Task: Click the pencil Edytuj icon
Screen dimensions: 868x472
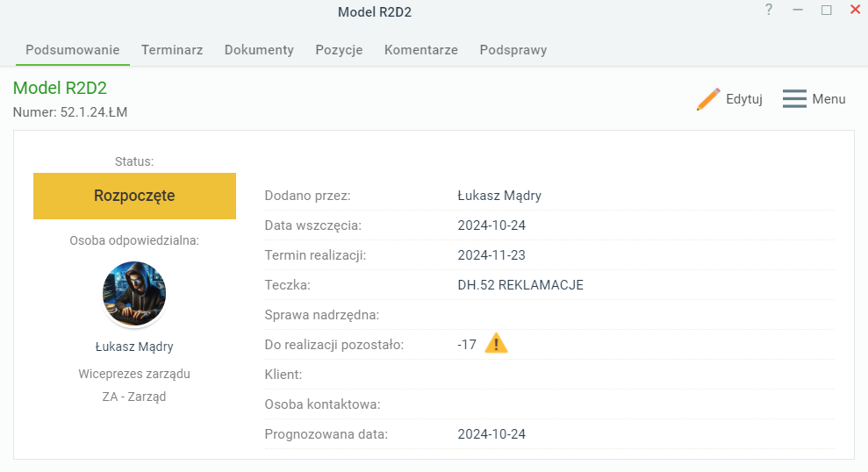Action: (x=708, y=99)
